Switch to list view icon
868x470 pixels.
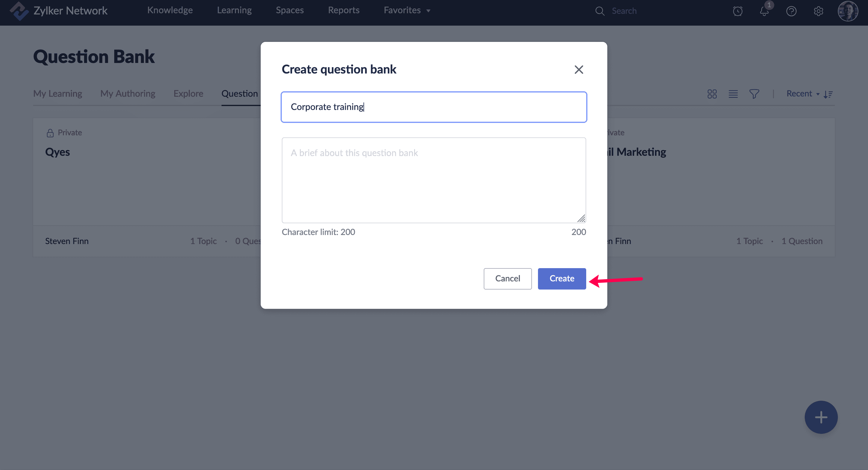click(733, 94)
